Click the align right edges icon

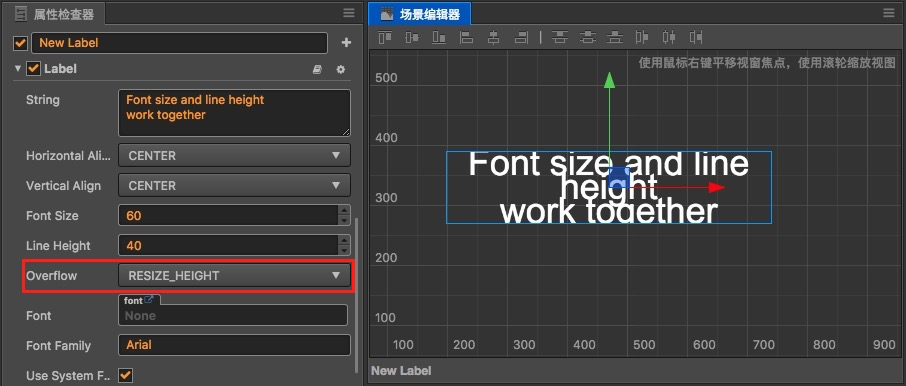click(521, 38)
